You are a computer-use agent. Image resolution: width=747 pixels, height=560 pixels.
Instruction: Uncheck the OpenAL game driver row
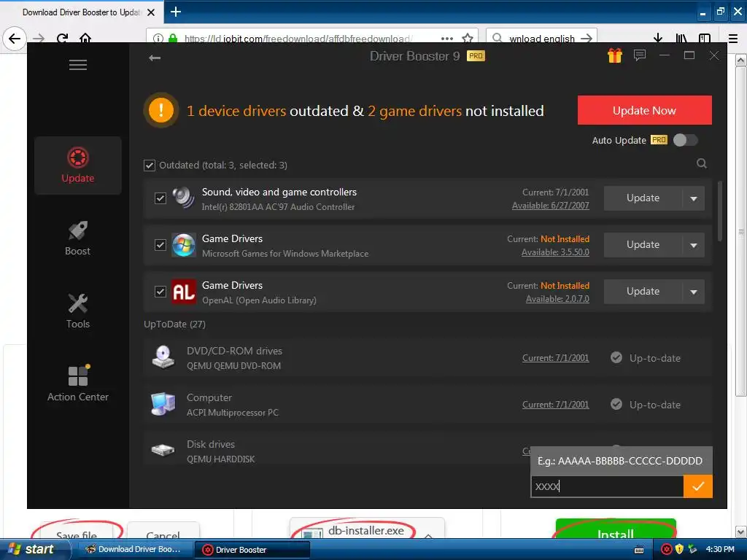click(x=160, y=292)
